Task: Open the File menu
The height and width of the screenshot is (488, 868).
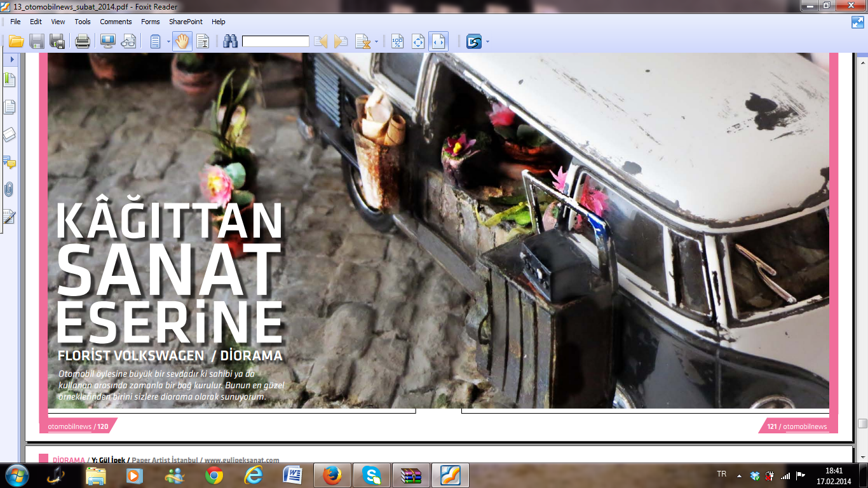Action: [x=15, y=22]
